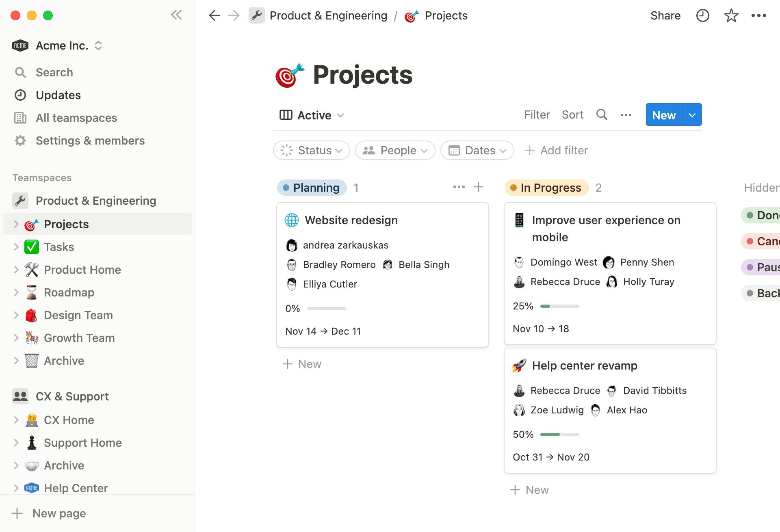
Task: Open Search from the sidebar
Action: (54, 72)
